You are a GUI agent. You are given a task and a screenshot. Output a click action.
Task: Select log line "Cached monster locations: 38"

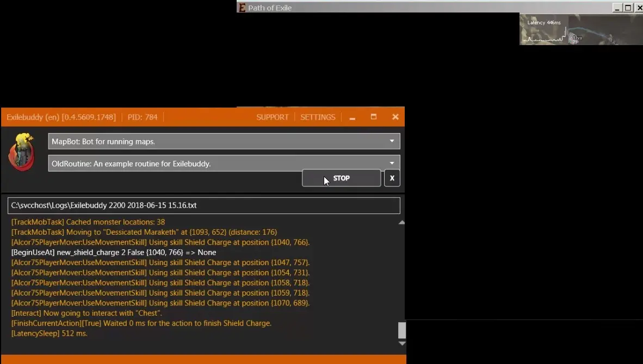click(x=88, y=222)
